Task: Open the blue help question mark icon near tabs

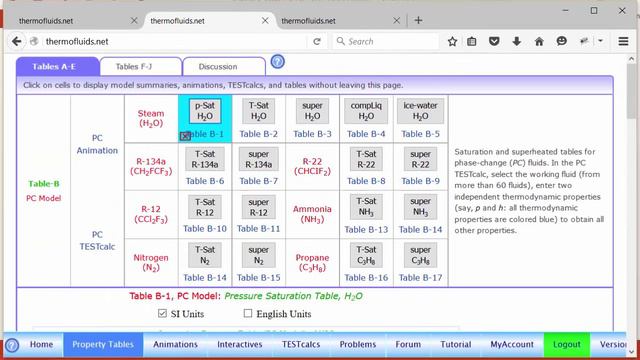Action: coord(278,62)
